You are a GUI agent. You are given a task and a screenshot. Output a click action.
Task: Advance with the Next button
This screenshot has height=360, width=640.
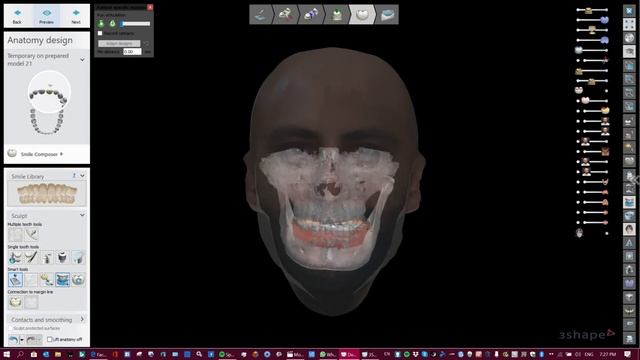76,16
